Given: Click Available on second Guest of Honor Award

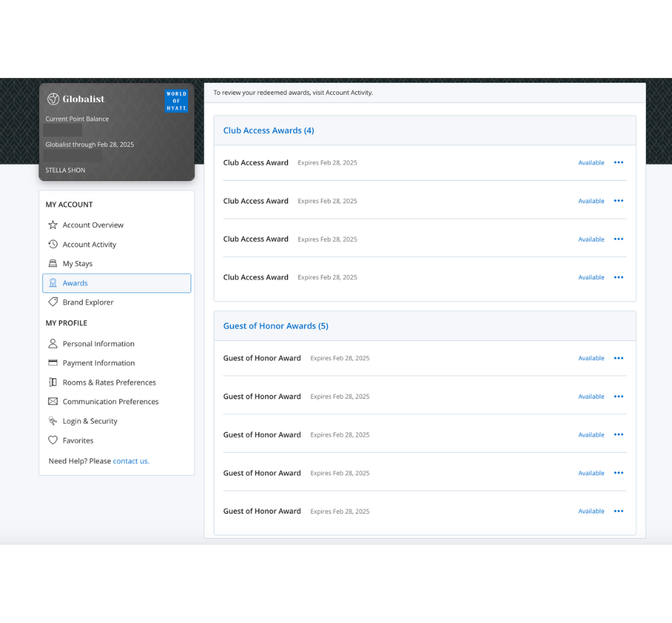Looking at the screenshot, I should 591,397.
